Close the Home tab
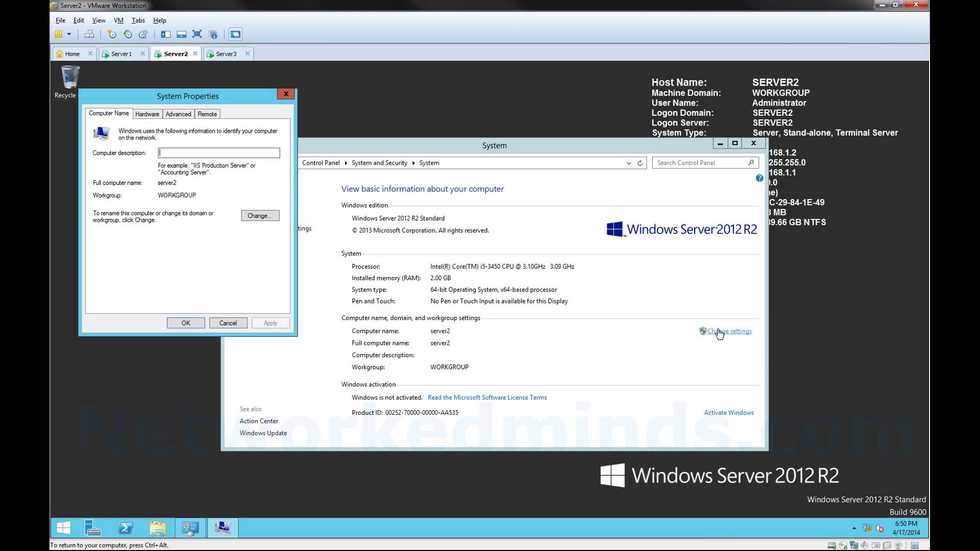The image size is (980, 551). [90, 53]
